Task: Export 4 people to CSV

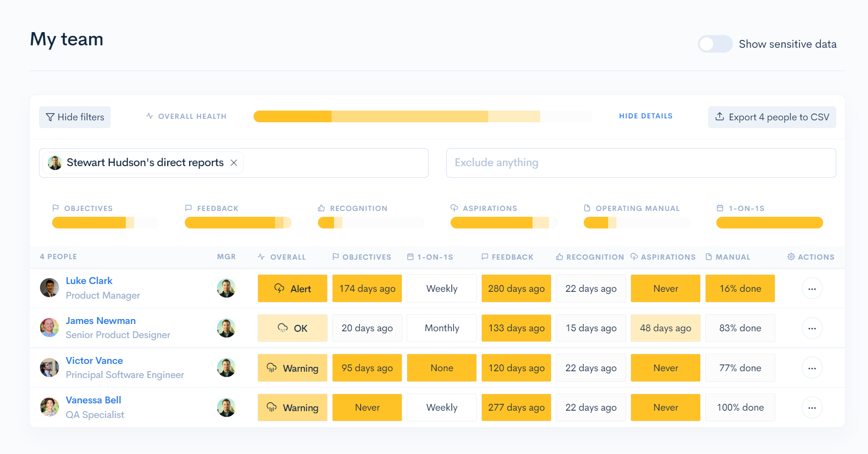Action: click(x=771, y=117)
